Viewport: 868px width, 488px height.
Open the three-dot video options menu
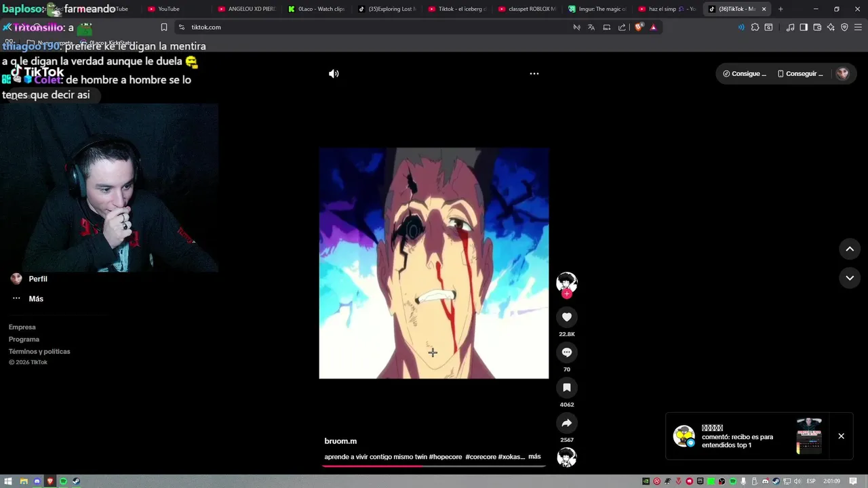[534, 74]
